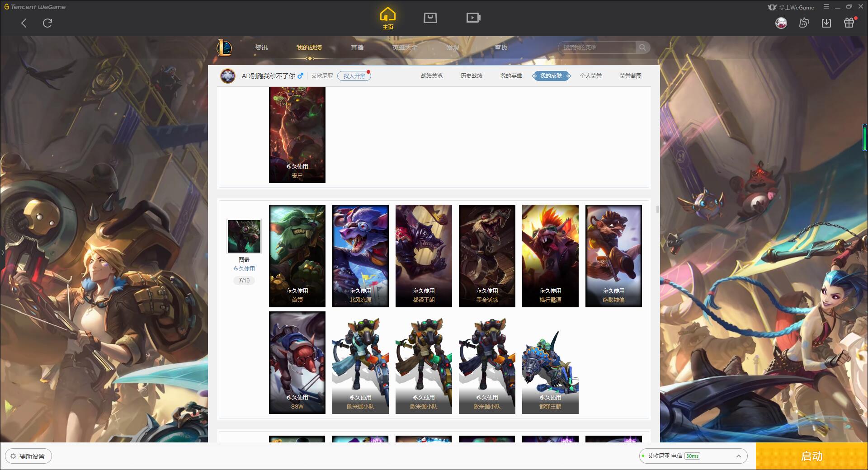This screenshot has height=470, width=868.
Task: Click the League of Legends logo icon
Action: 224,47
